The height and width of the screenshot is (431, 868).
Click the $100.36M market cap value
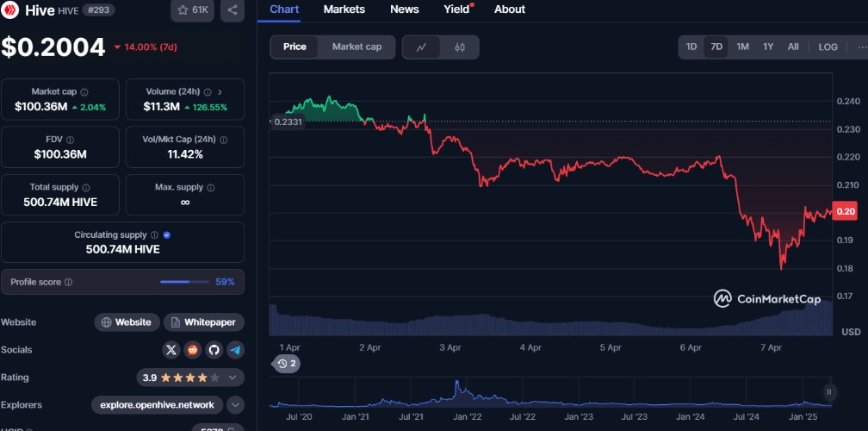click(x=41, y=107)
